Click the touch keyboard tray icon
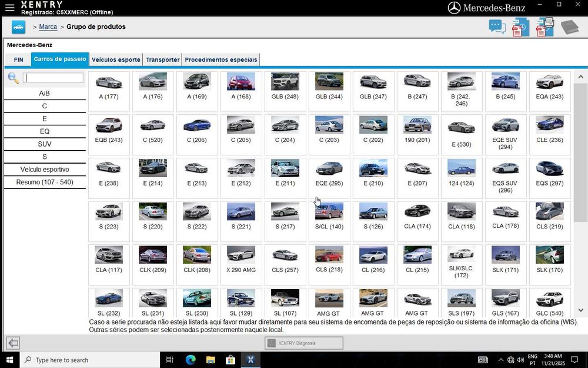The image size is (588, 368). (x=483, y=360)
